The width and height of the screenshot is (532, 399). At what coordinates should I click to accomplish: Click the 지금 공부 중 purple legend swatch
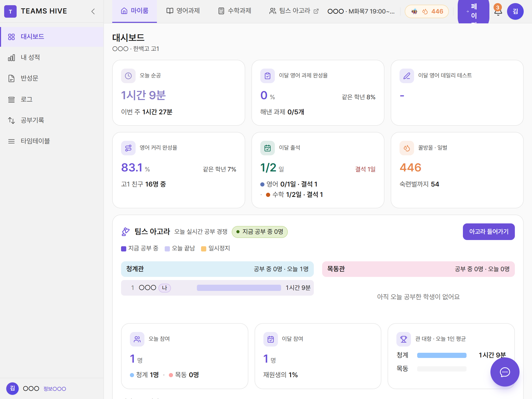[x=124, y=249]
